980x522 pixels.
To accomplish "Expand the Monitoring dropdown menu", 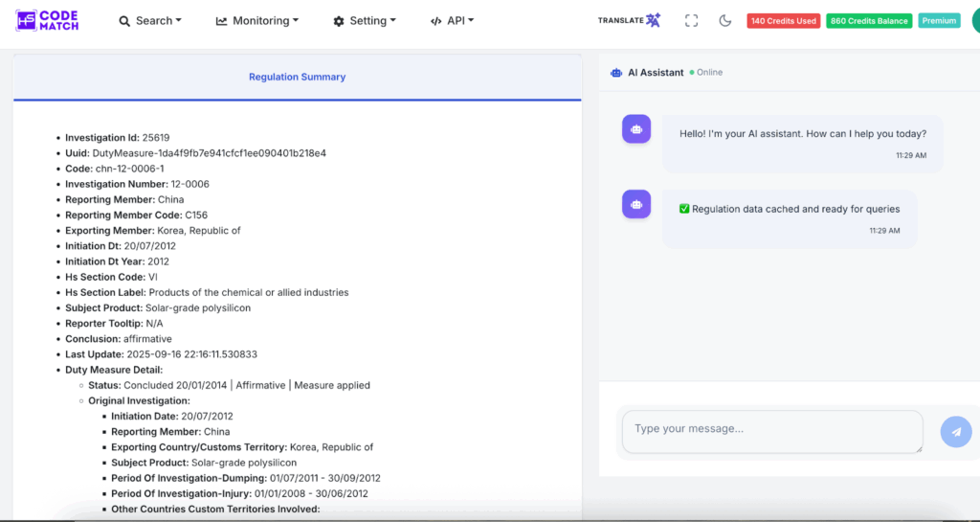I will 257,20.
